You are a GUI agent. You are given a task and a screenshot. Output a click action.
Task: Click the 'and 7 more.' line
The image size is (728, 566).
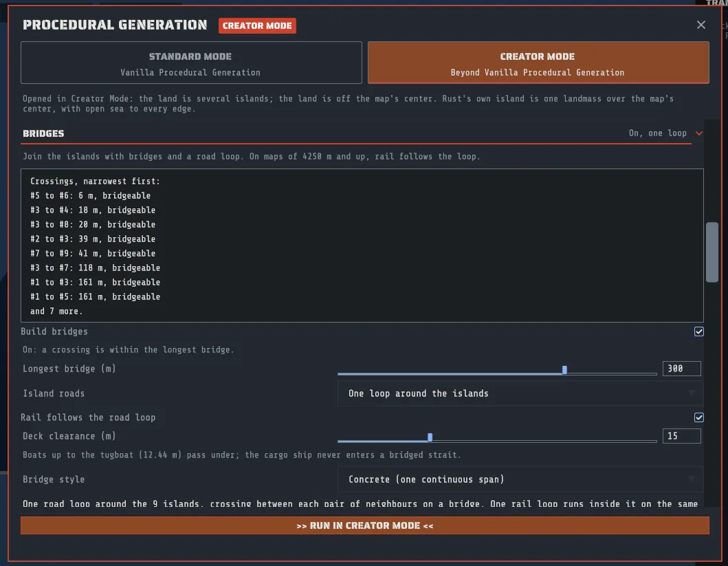(56, 312)
